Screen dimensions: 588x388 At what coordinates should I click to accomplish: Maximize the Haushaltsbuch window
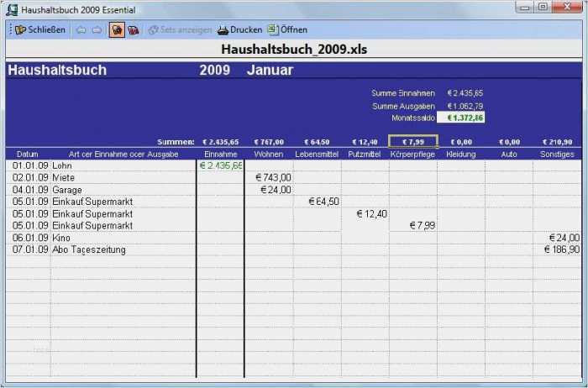[x=543, y=7]
